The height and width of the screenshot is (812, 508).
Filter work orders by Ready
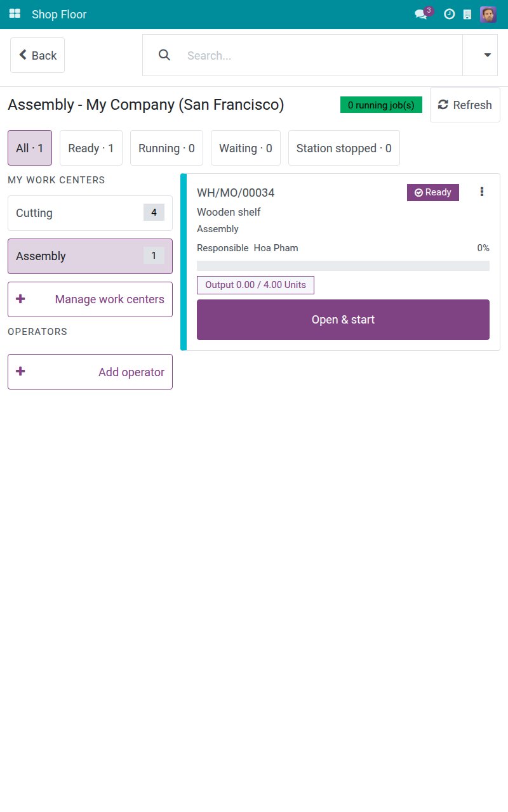tap(91, 148)
